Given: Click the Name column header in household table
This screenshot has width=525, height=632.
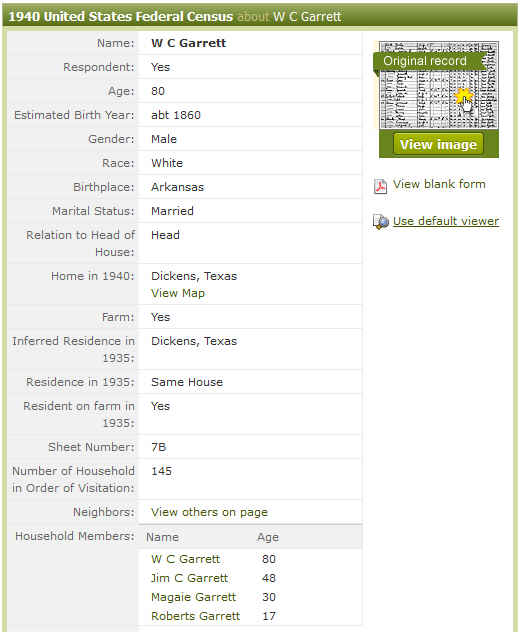Looking at the screenshot, I should click(x=162, y=537).
